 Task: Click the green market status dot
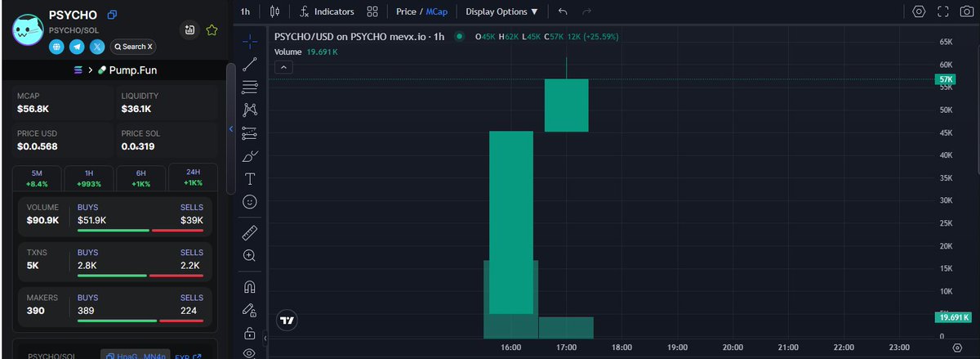coord(460,36)
